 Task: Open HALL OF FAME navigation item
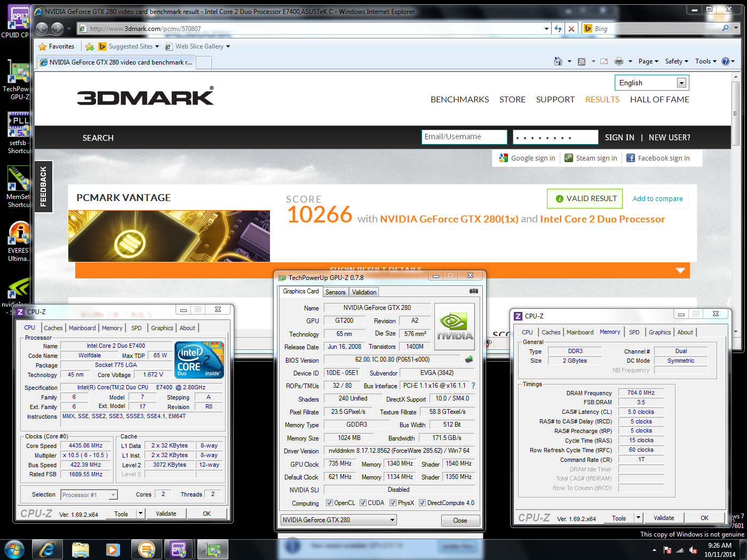[659, 99]
